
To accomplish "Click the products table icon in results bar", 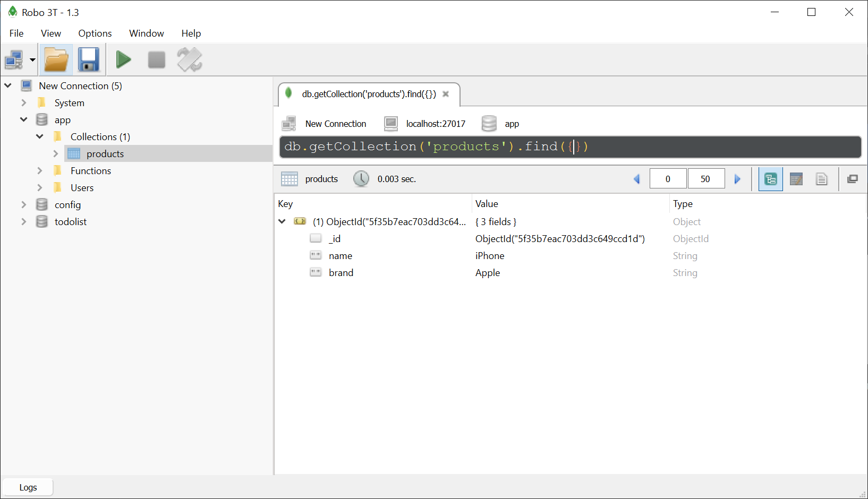I will point(290,179).
